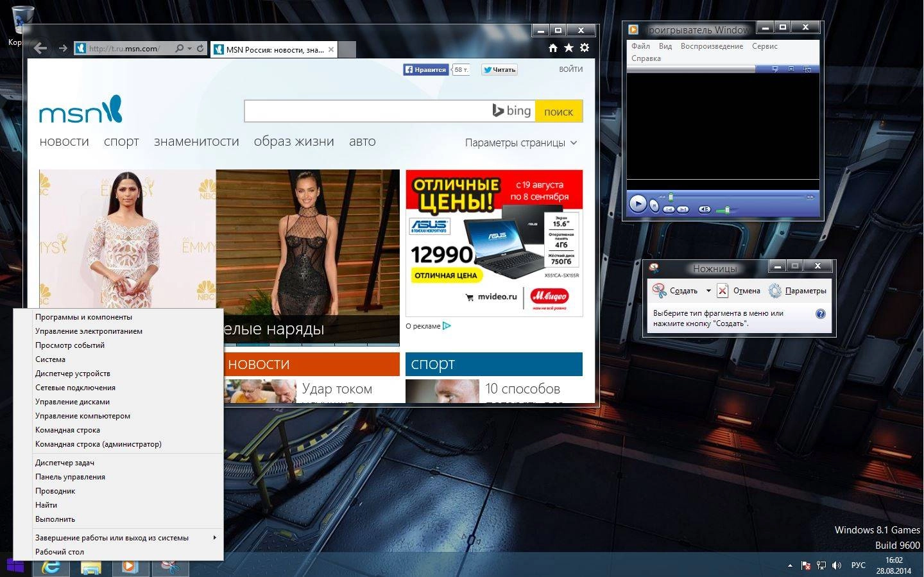
Task: Open the Favorites star icon
Action: pos(569,48)
